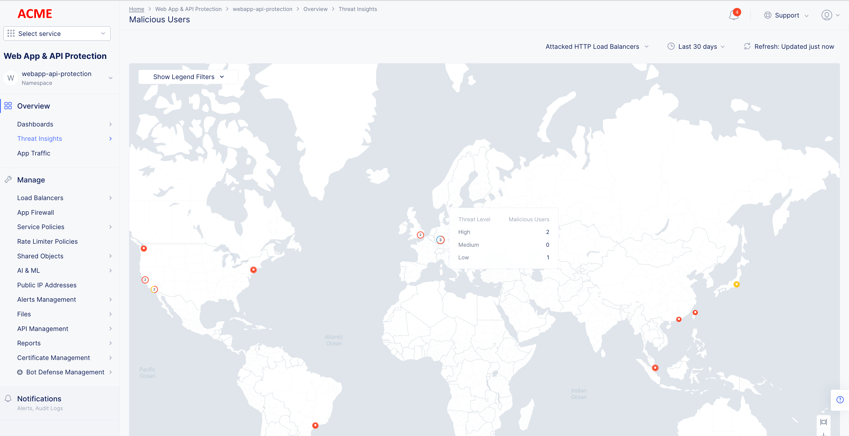Expand the chevron next to user avatar
Screen dimensions: 849x436
[x=838, y=16]
